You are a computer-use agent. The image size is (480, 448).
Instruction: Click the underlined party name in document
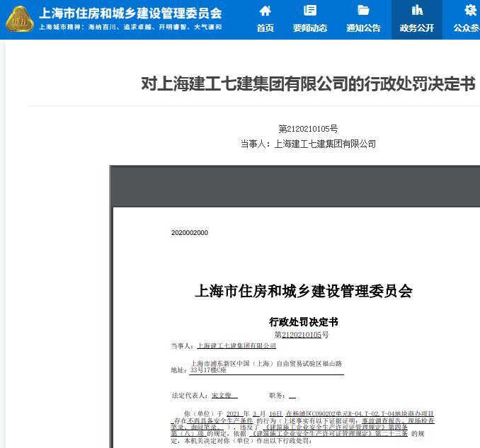click(x=236, y=345)
